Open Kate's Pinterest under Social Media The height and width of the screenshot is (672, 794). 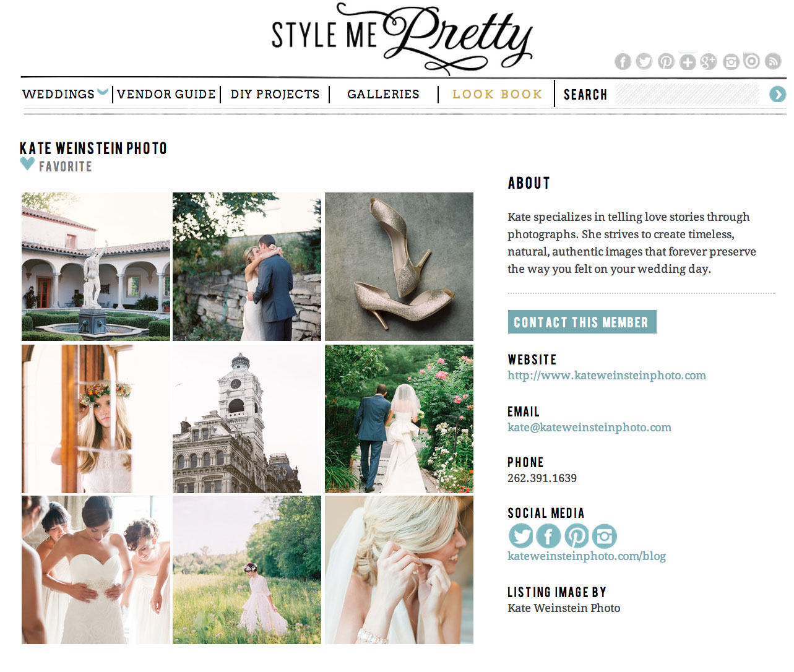[x=577, y=536]
